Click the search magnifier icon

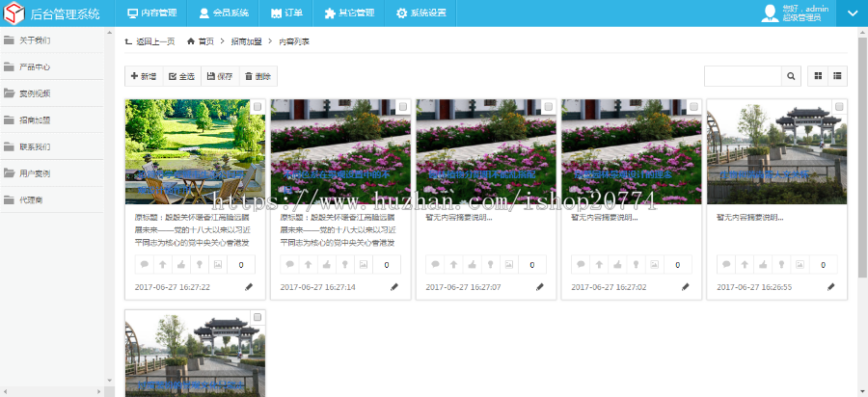click(791, 76)
